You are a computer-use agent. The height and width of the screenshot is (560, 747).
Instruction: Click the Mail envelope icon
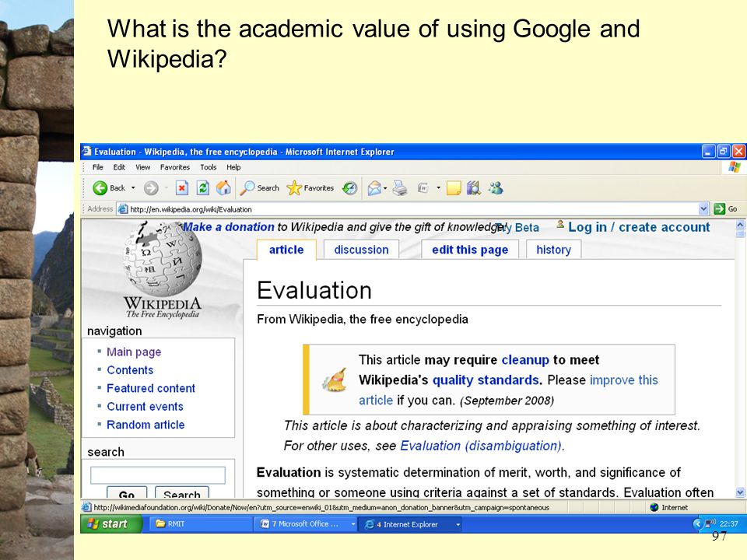(x=374, y=188)
